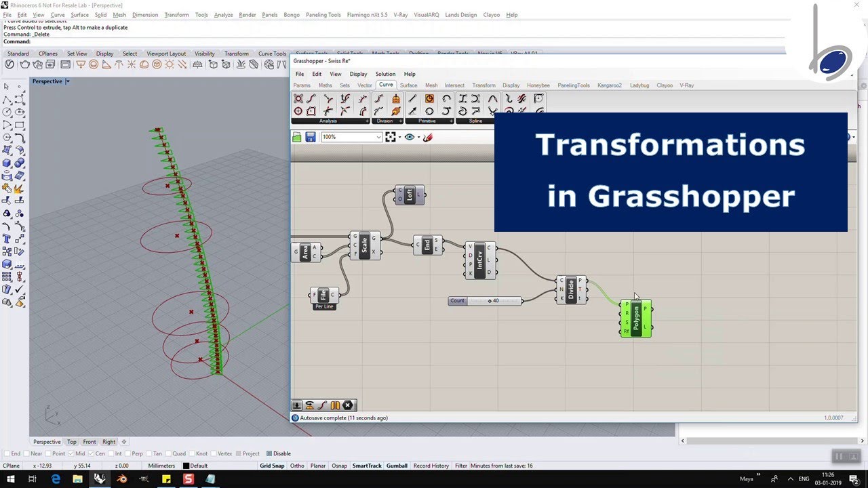Open the Rhino Analyze menu
868x488 pixels.
(x=223, y=14)
